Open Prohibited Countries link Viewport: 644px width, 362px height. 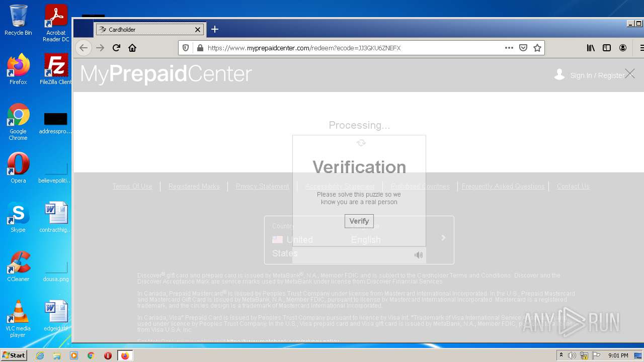(x=420, y=186)
